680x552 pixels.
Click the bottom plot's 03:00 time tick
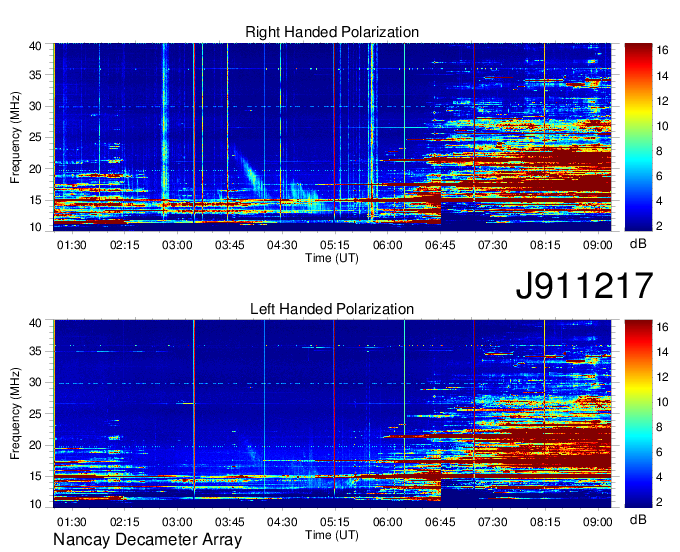point(177,522)
